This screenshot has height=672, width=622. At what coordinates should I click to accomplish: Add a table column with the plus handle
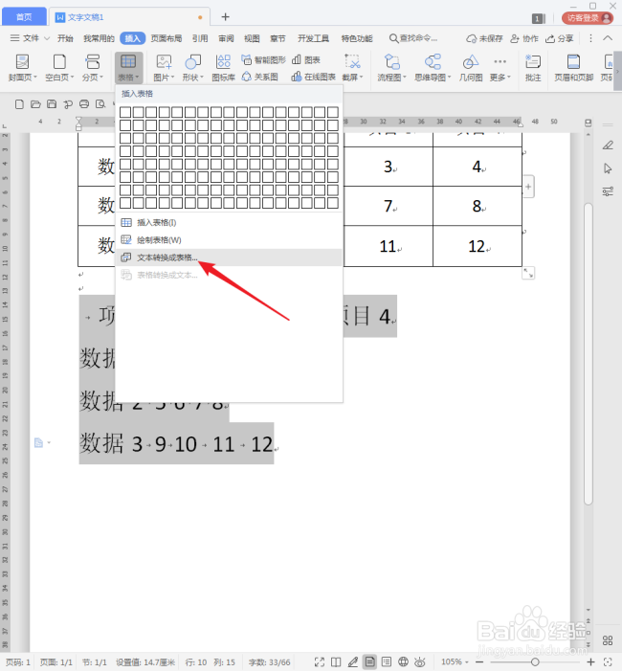pyautogui.click(x=528, y=187)
